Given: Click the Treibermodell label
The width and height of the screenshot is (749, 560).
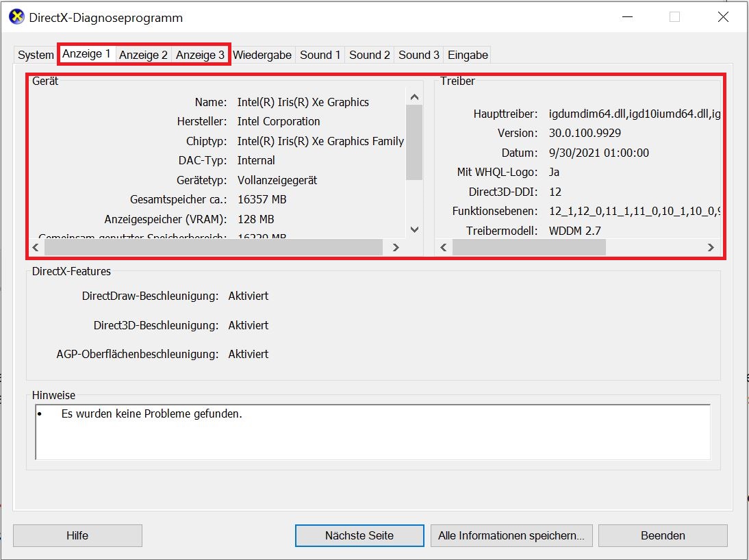Looking at the screenshot, I should [502, 231].
